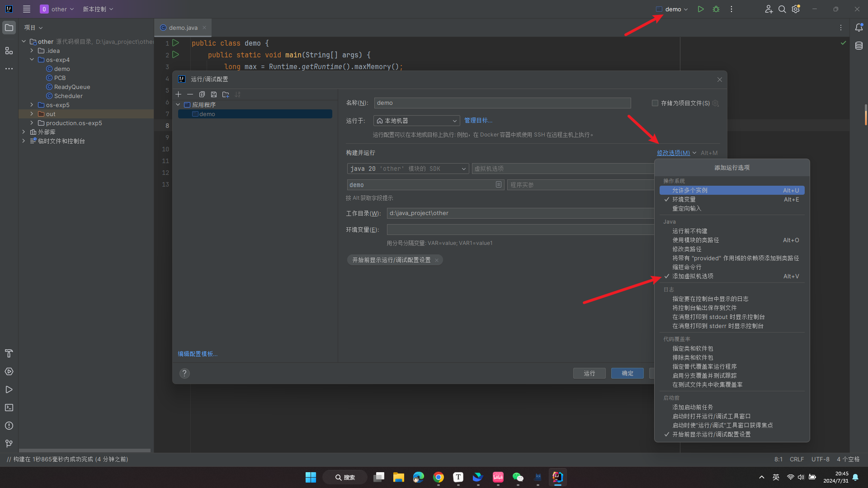Open the Project tool window folder icon

tap(9, 28)
